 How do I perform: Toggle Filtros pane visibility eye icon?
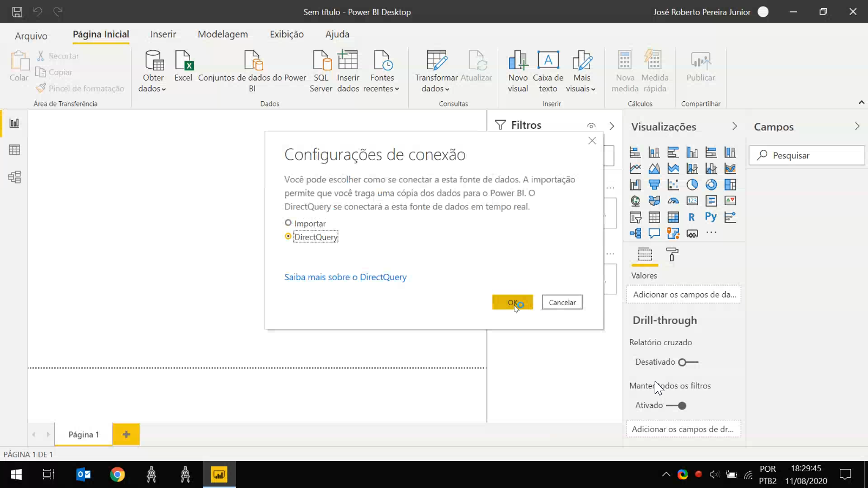[591, 126]
